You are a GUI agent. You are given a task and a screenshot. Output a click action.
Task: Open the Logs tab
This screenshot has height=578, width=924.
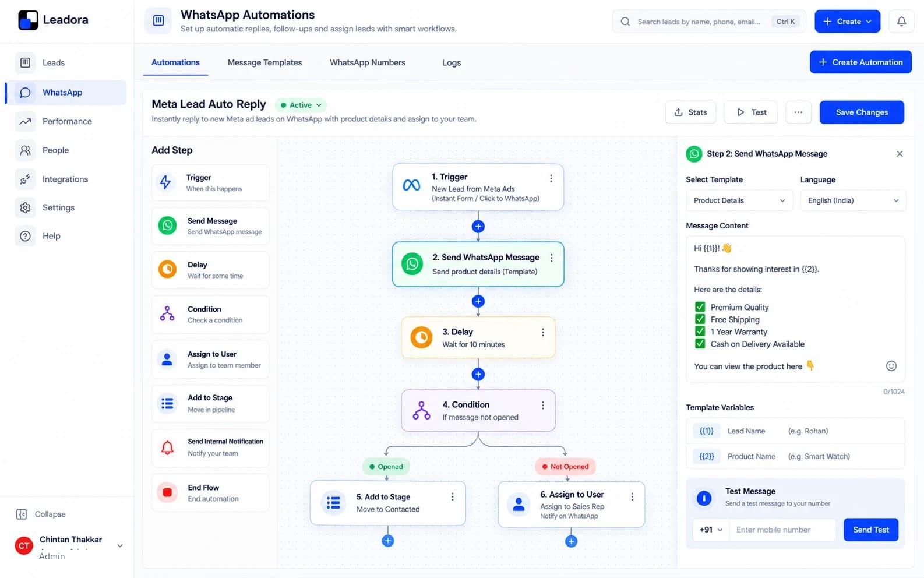pos(452,62)
